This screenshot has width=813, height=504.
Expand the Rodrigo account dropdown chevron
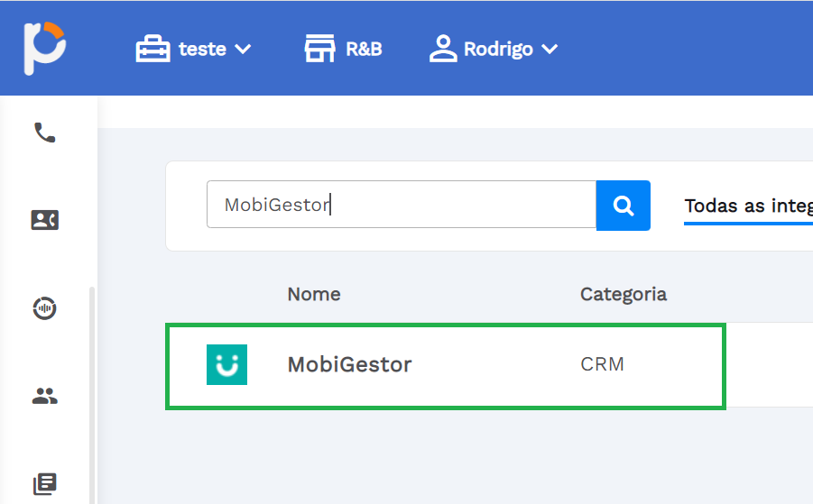[x=550, y=50]
